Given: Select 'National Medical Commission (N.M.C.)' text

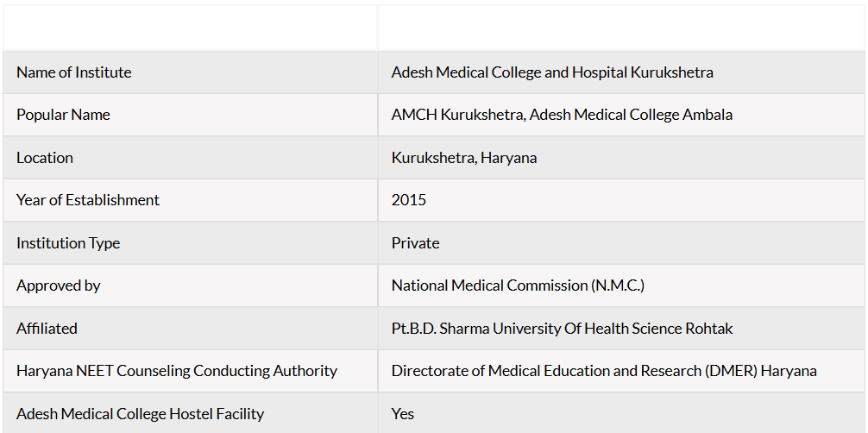Looking at the screenshot, I should (518, 286).
